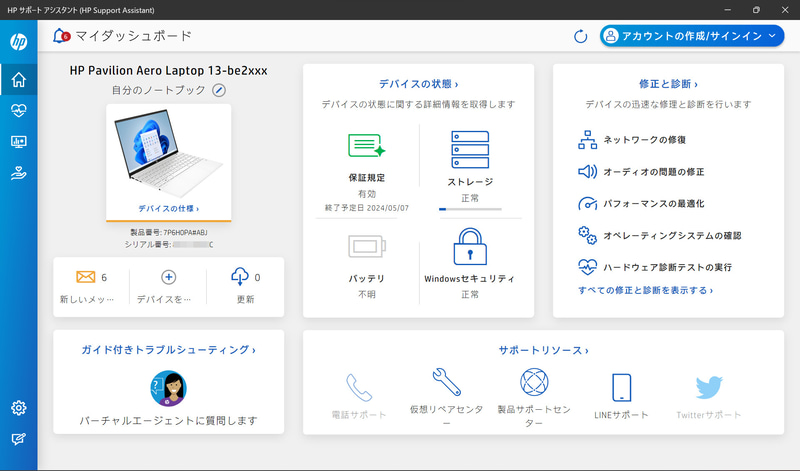Viewport: 800px width, 471px height.
Task: Select ハードウェア診断テストの実行 text
Action: [x=667, y=267]
